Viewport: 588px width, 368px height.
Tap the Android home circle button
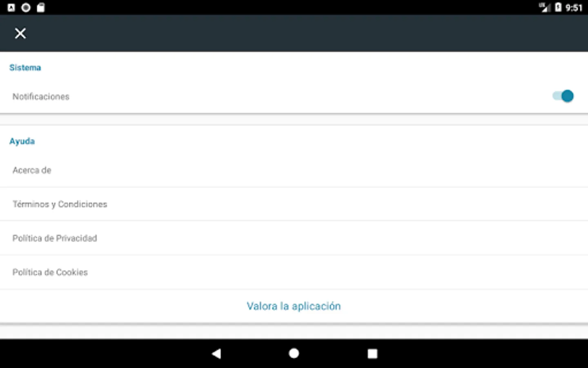[x=294, y=353]
